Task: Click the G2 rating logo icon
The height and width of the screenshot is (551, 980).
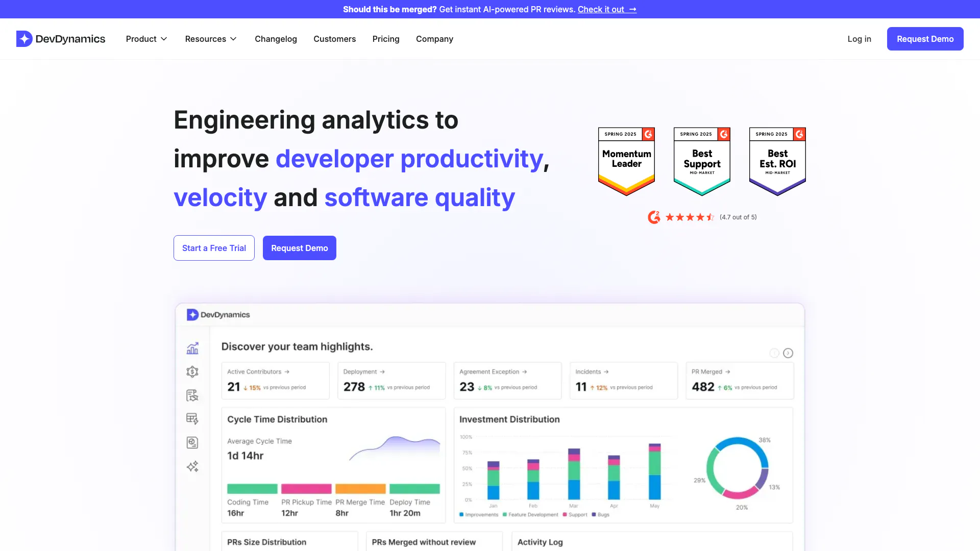Action: pyautogui.click(x=654, y=217)
